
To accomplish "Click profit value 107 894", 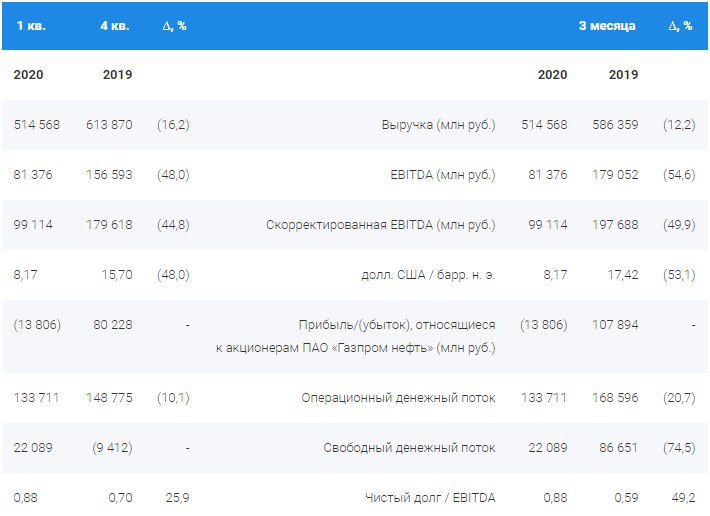I will coord(615,325).
